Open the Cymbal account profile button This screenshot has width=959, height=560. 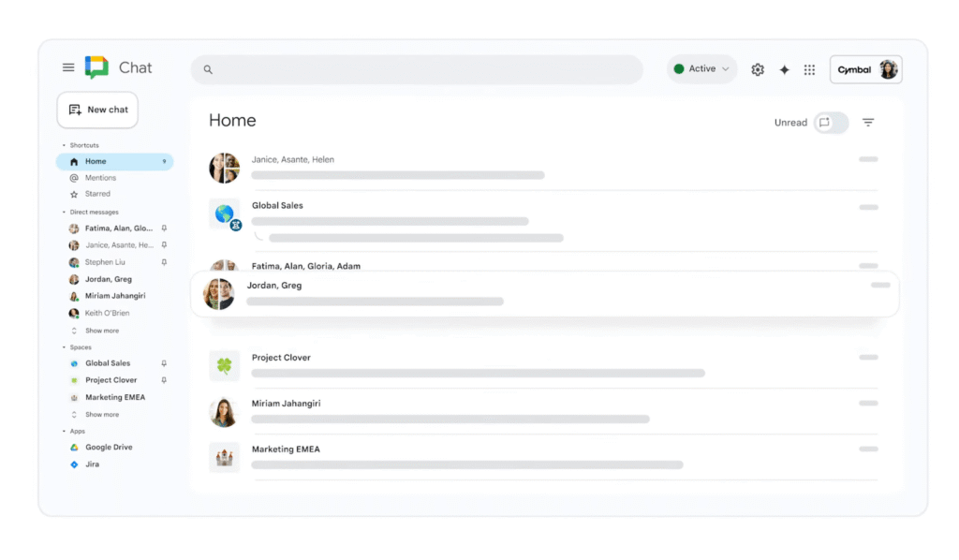(x=865, y=69)
